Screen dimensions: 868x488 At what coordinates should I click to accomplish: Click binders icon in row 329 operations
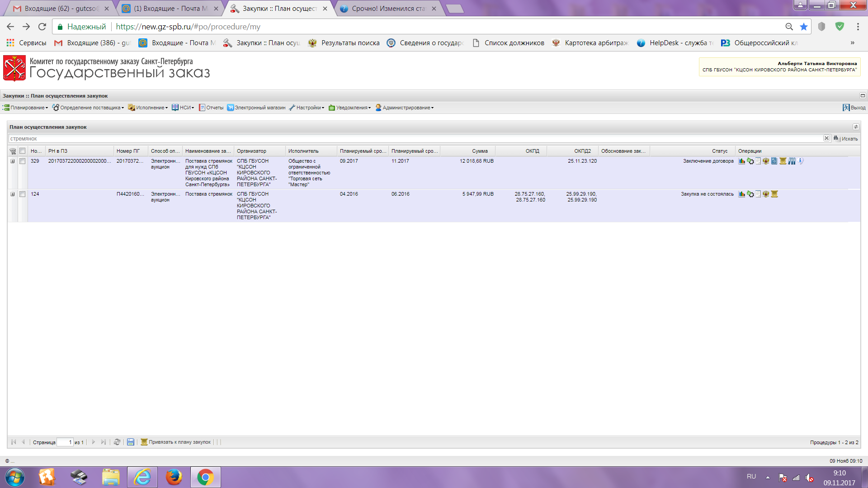click(x=792, y=161)
